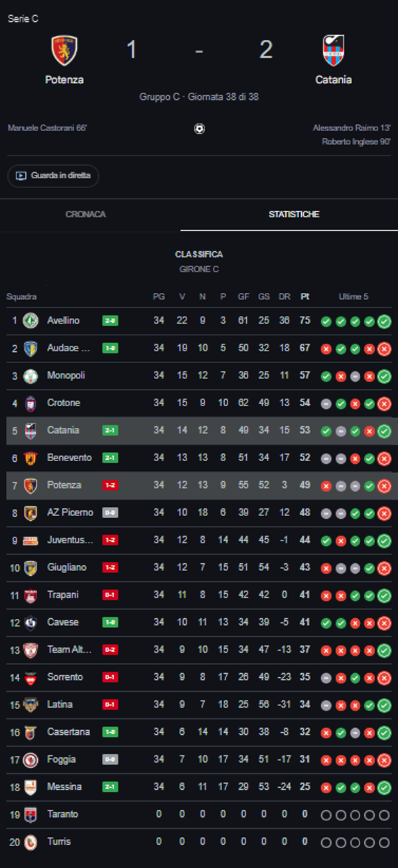
Task: Click the Messina club crest
Action: coord(31,787)
